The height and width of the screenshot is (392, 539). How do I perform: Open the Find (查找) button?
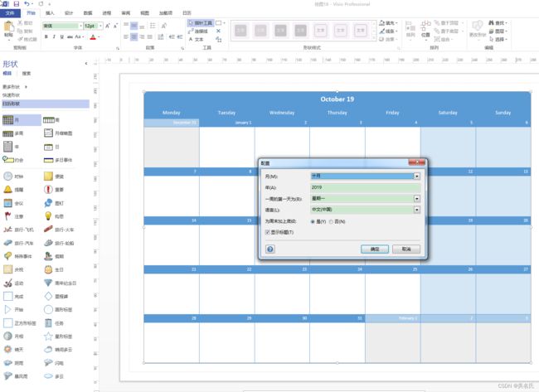pyautogui.click(x=498, y=23)
